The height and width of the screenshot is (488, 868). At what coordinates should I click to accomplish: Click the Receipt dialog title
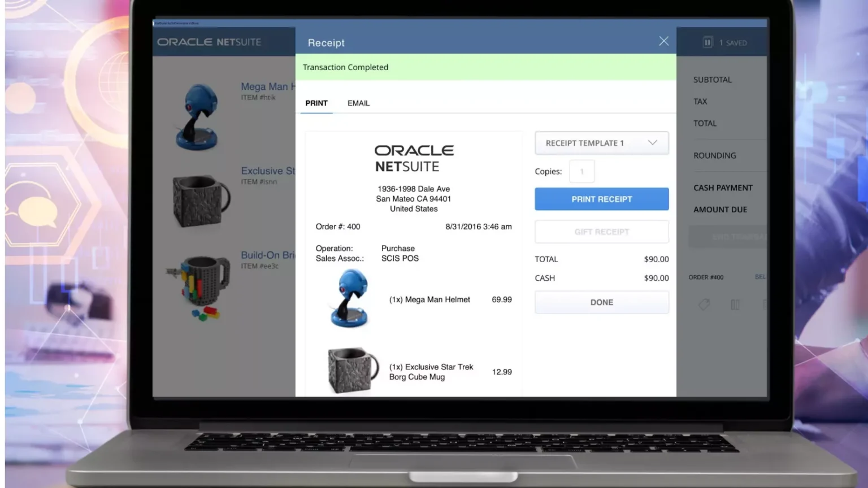click(326, 43)
